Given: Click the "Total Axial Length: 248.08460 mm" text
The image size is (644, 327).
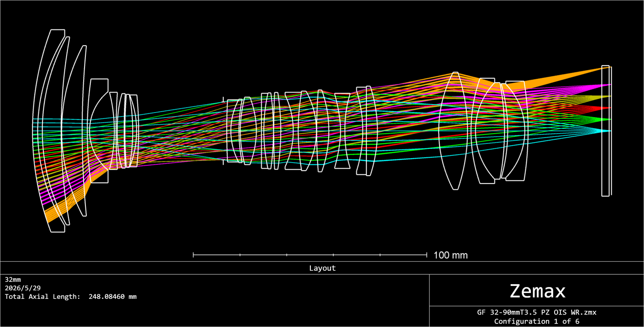Looking at the screenshot, I should point(71,297).
